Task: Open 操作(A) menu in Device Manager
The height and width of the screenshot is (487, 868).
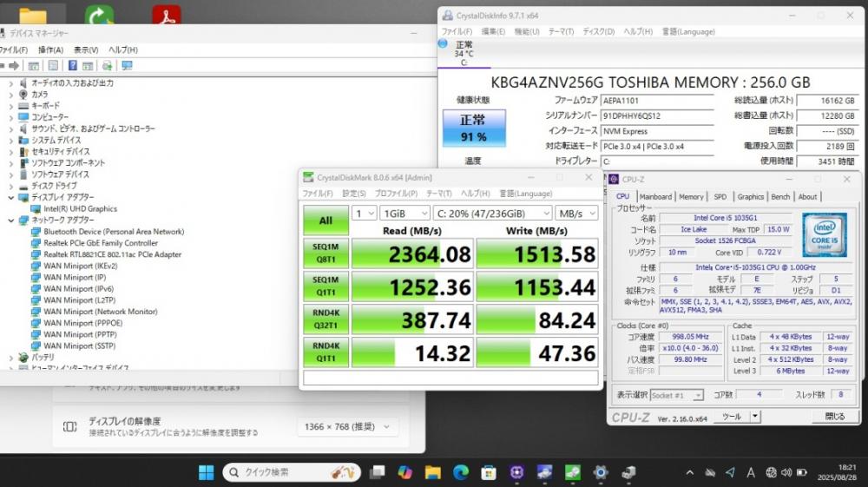Action: [x=50, y=49]
